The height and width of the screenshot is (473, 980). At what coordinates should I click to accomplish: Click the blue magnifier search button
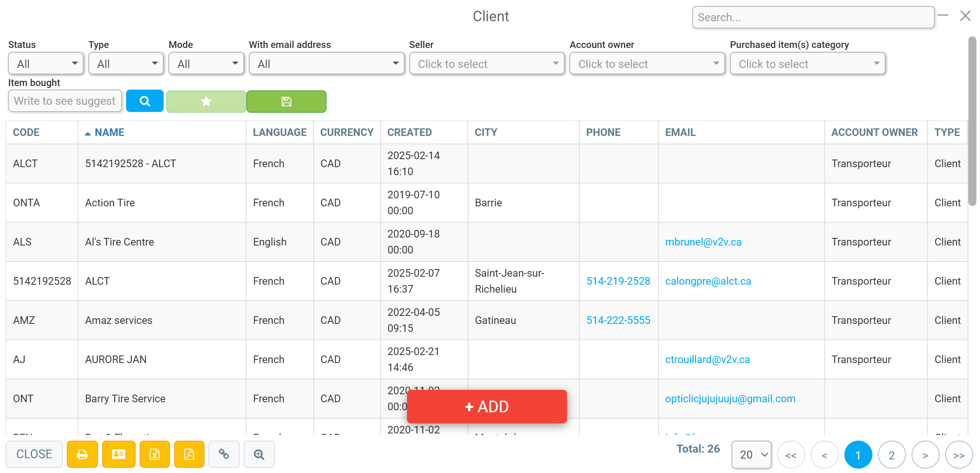144,101
